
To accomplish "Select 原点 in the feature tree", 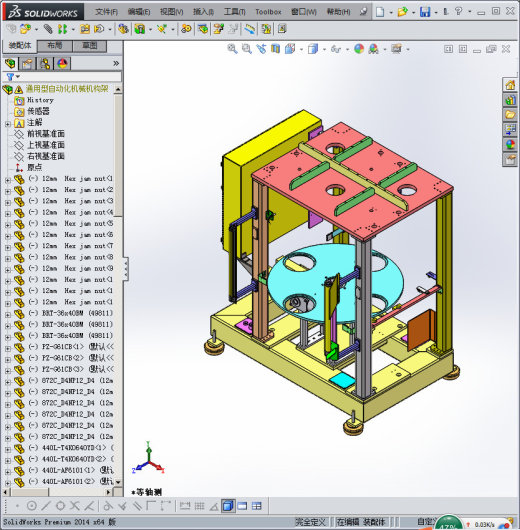I will (34, 167).
